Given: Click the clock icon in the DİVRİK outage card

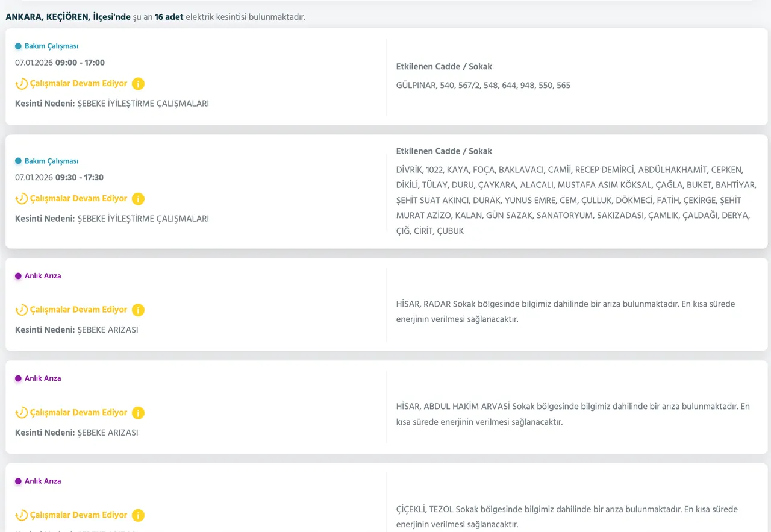Looking at the screenshot, I should tap(22, 199).
